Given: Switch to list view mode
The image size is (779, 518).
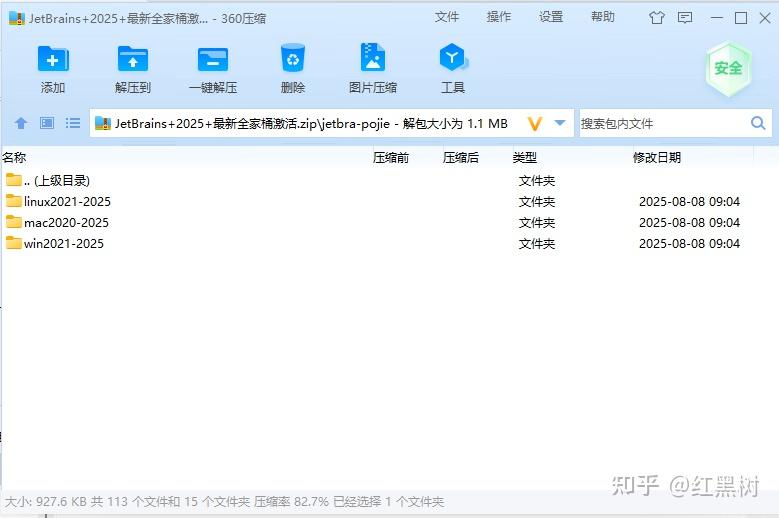Looking at the screenshot, I should click(x=73, y=123).
